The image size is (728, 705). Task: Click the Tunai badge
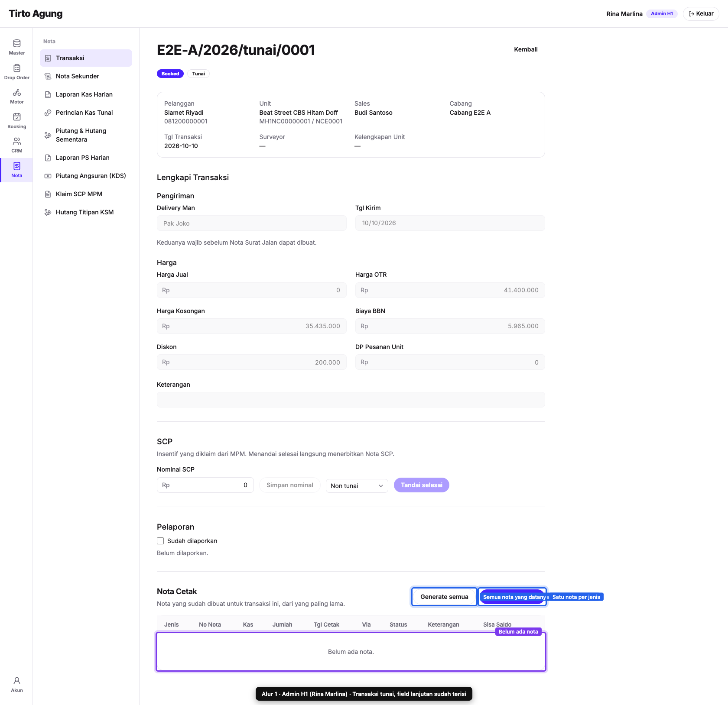pyautogui.click(x=198, y=74)
